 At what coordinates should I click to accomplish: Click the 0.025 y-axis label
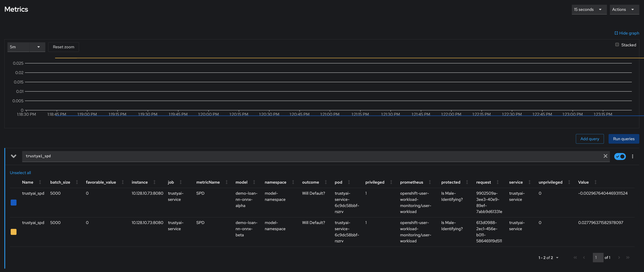point(18,63)
